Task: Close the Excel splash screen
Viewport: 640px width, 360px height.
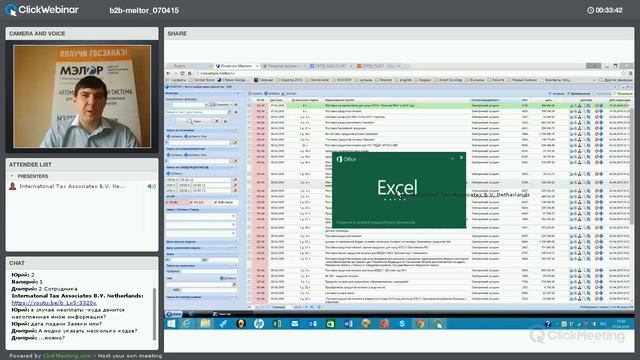Action: [462, 158]
